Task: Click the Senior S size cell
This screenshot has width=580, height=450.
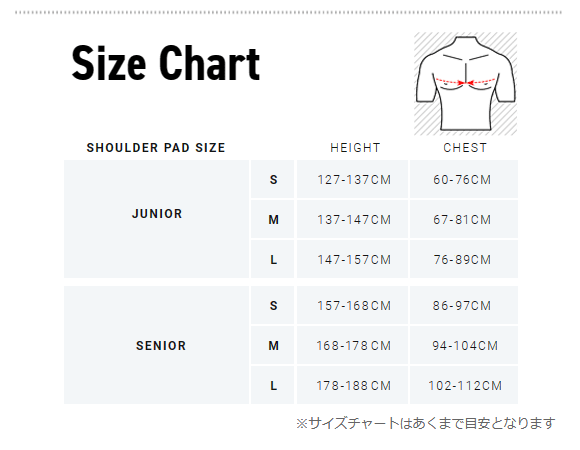Action: coord(273,305)
